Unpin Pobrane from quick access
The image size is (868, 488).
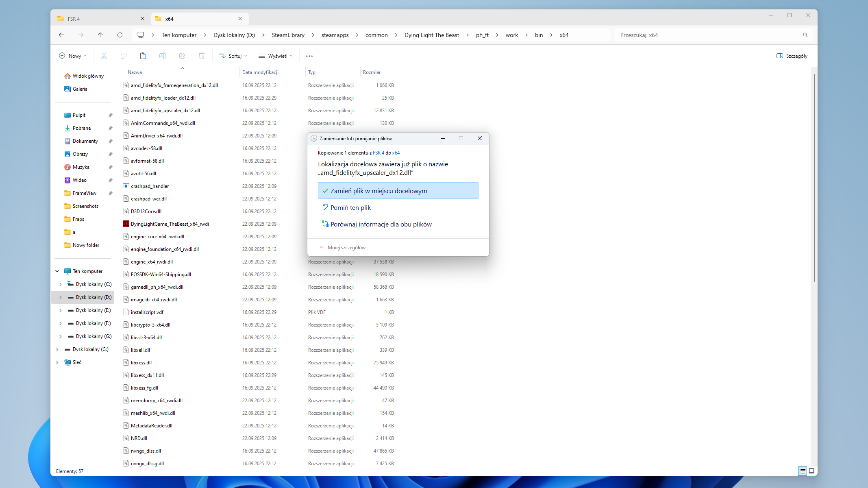coord(110,128)
